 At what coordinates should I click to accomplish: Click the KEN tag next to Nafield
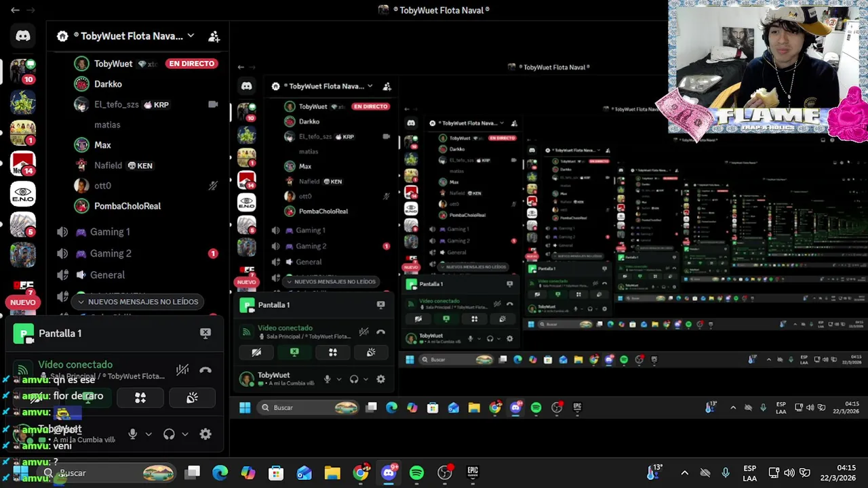coord(140,165)
